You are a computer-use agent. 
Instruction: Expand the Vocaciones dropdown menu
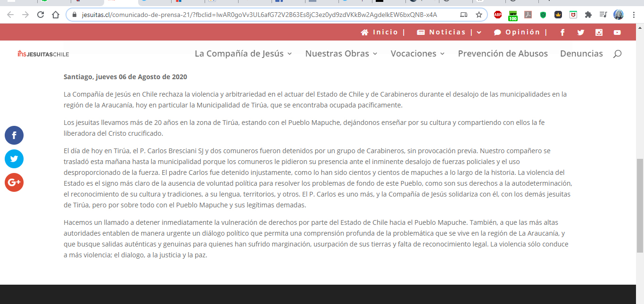(x=418, y=54)
